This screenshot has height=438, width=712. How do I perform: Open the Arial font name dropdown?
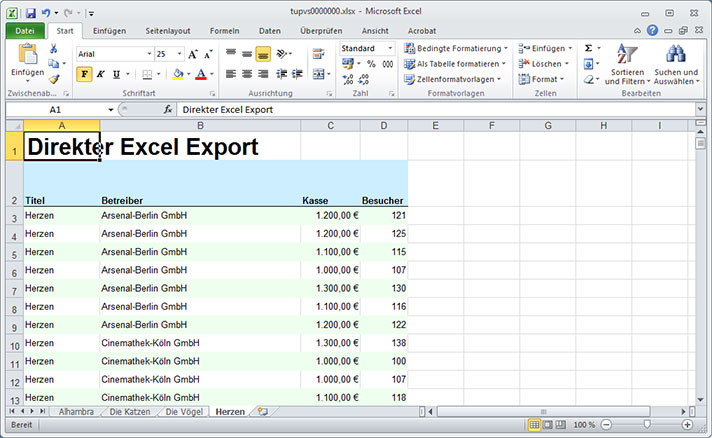147,53
